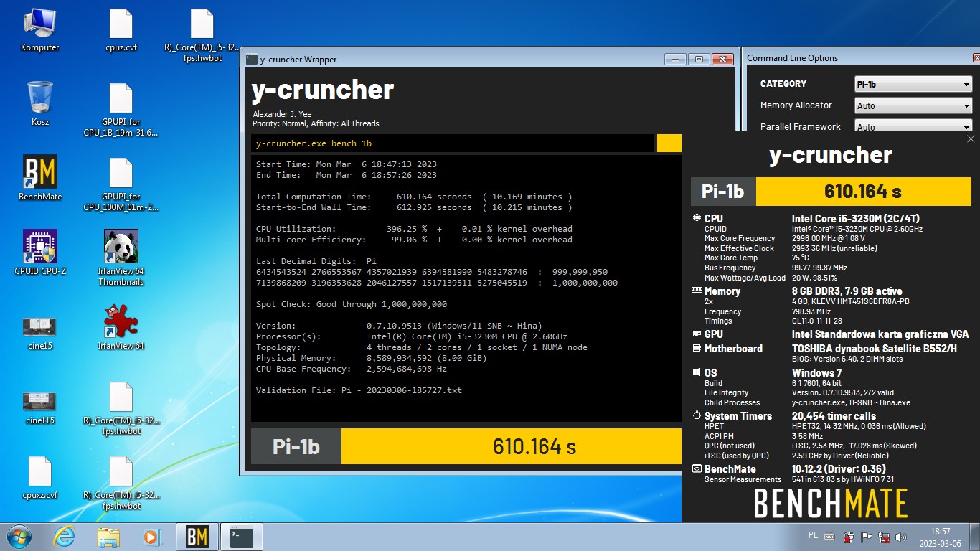The width and height of the screenshot is (980, 551).
Task: Click the CPU Base Frequency line
Action: [x=352, y=369]
